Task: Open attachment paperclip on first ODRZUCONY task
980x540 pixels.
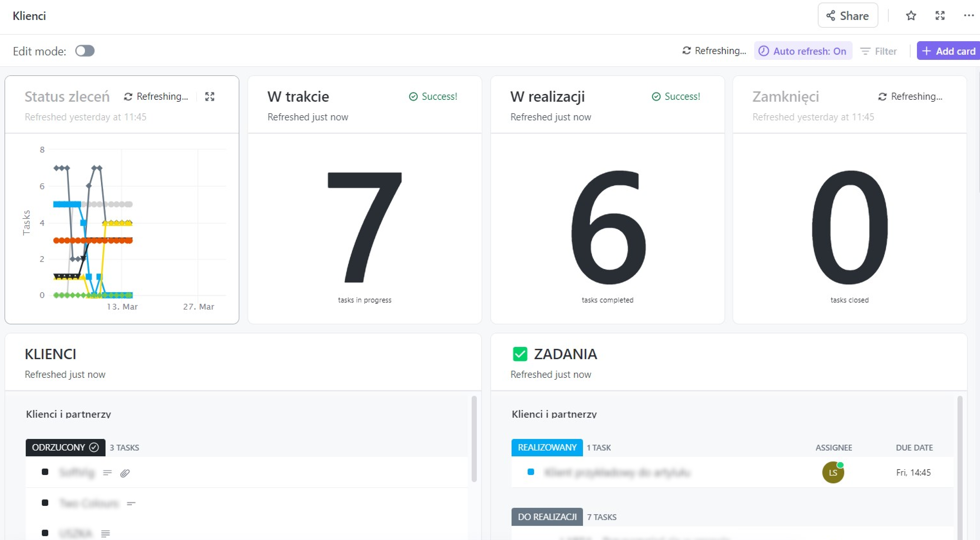Action: pos(125,473)
